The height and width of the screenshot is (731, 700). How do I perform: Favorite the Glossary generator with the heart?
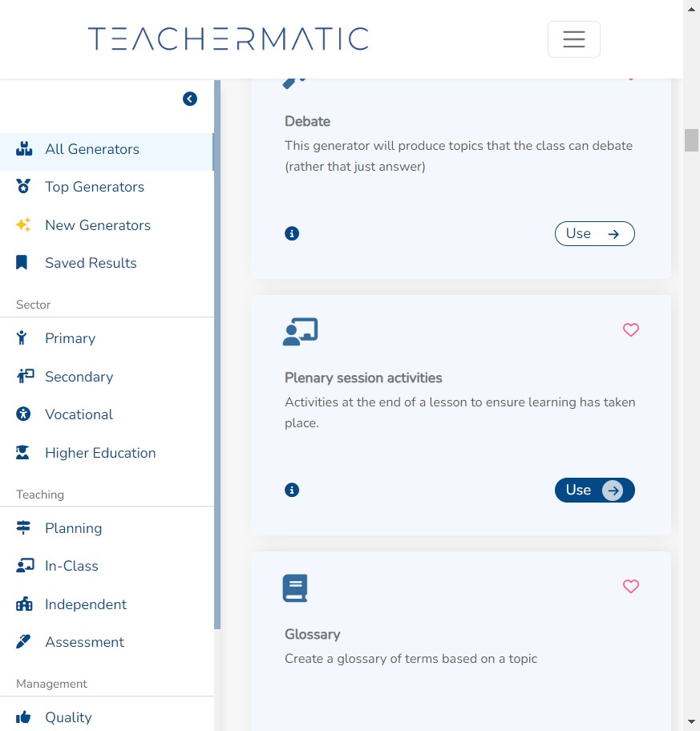[x=631, y=587]
